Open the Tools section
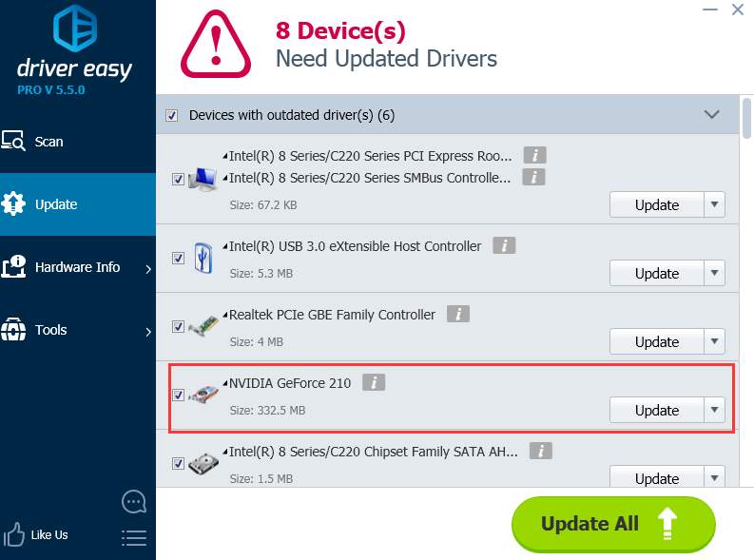Screen dimensions: 754x560 (x=78, y=330)
